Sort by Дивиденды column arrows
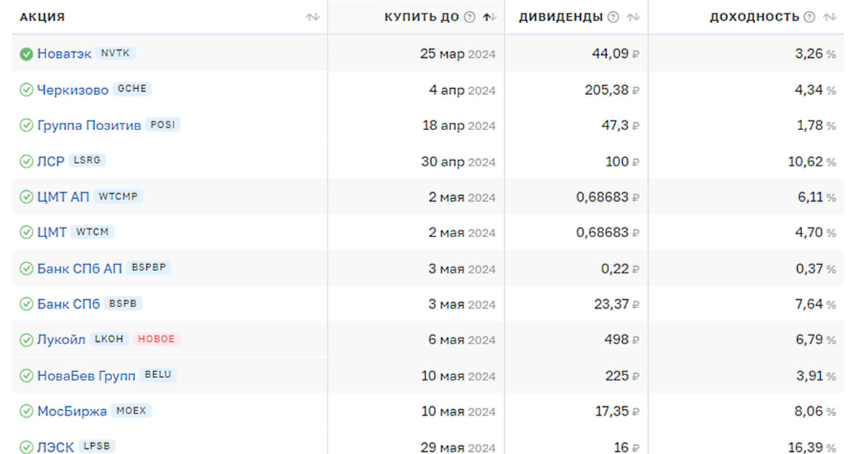Screen dimensions: 868x454 pos(634,17)
